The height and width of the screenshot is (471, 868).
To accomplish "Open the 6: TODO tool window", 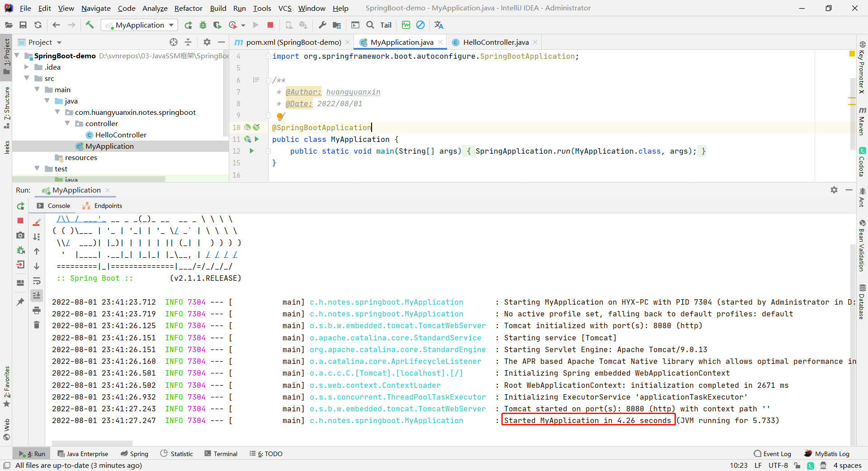I will pyautogui.click(x=266, y=454).
